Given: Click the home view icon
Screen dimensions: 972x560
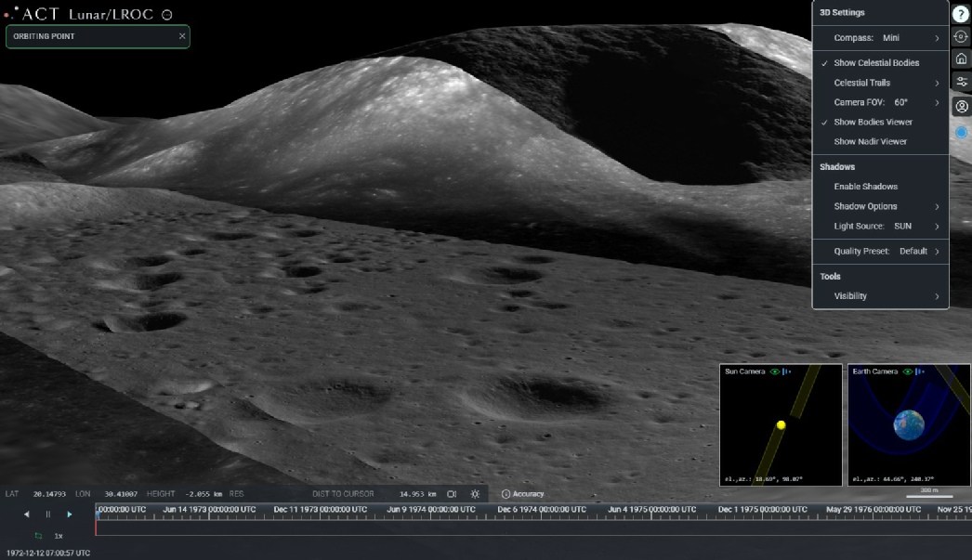Looking at the screenshot, I should pos(961,59).
